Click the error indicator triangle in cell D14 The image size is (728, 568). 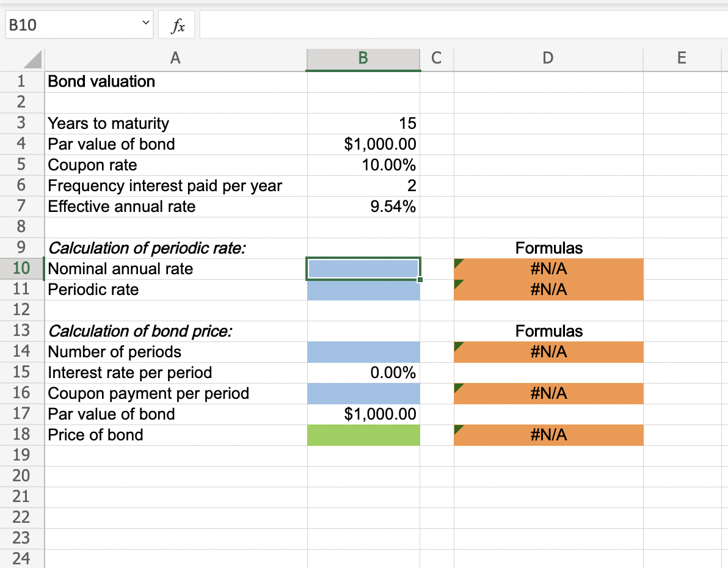(x=458, y=345)
